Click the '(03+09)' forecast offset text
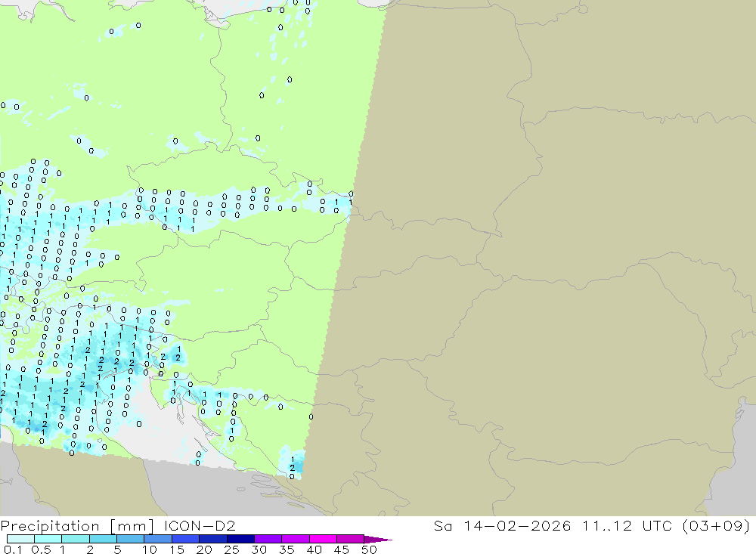The image size is (756, 554). point(717,525)
